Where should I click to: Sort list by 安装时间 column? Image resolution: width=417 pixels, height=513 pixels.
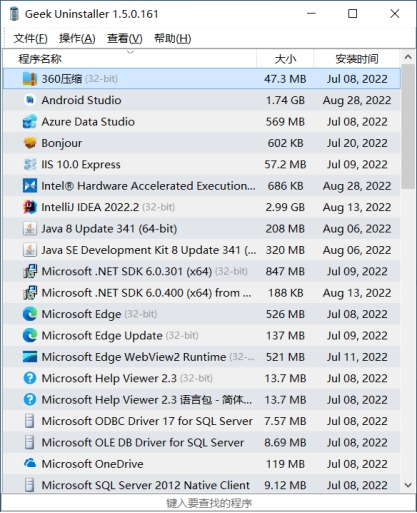click(357, 59)
